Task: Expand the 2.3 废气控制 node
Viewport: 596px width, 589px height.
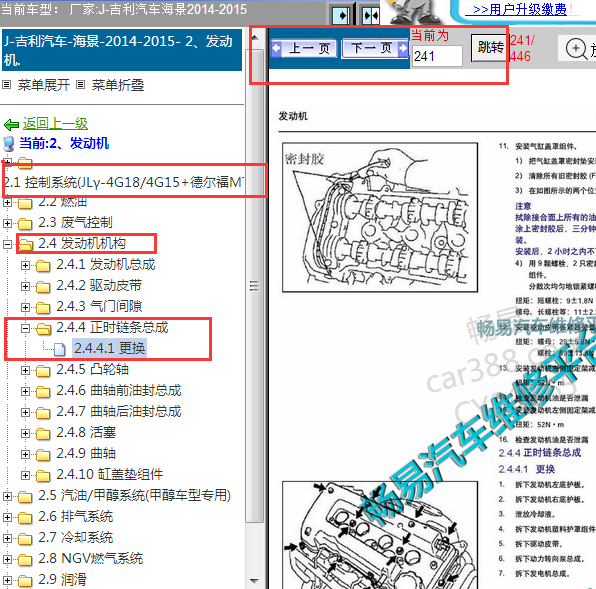Action: click(7, 223)
